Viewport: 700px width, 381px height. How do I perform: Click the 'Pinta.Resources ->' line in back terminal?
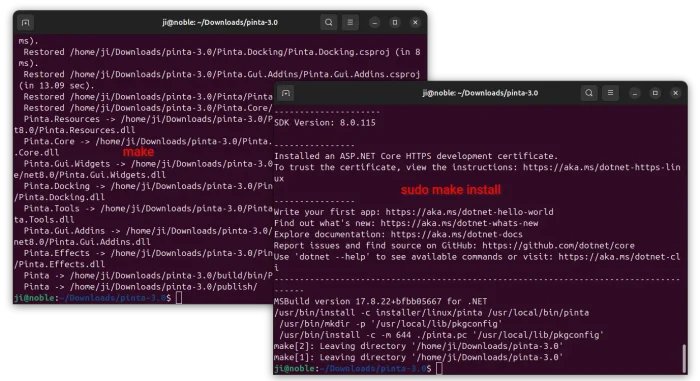point(148,119)
